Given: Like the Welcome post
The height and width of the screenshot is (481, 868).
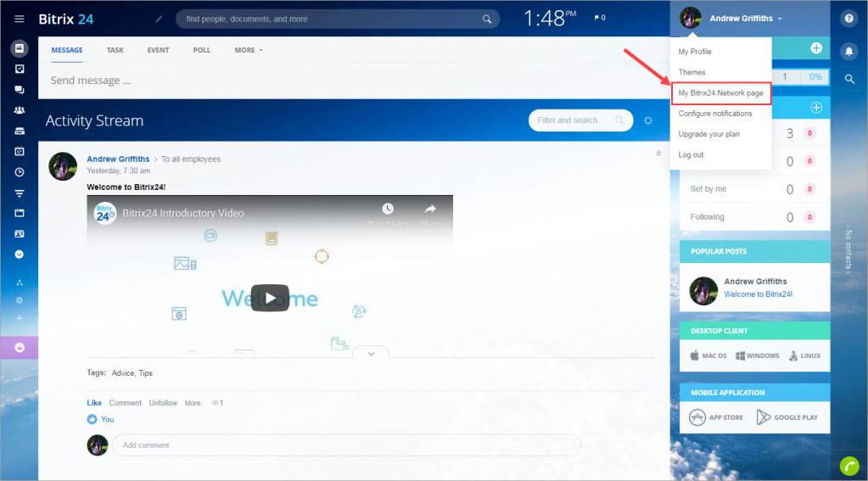Looking at the screenshot, I should [94, 403].
